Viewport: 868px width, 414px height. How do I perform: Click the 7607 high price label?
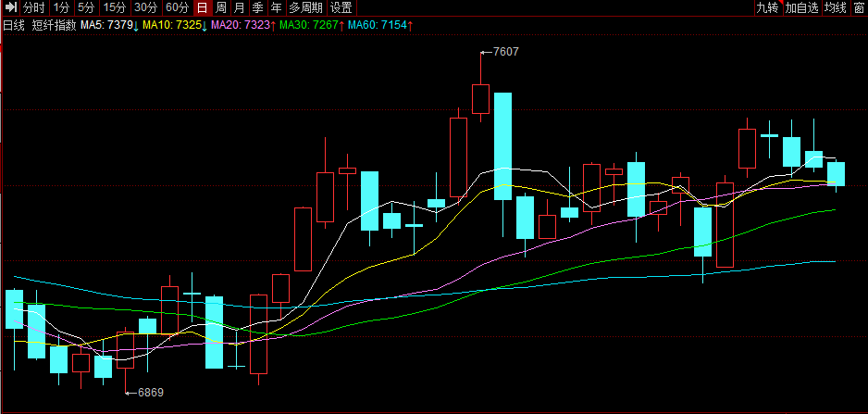tap(506, 52)
